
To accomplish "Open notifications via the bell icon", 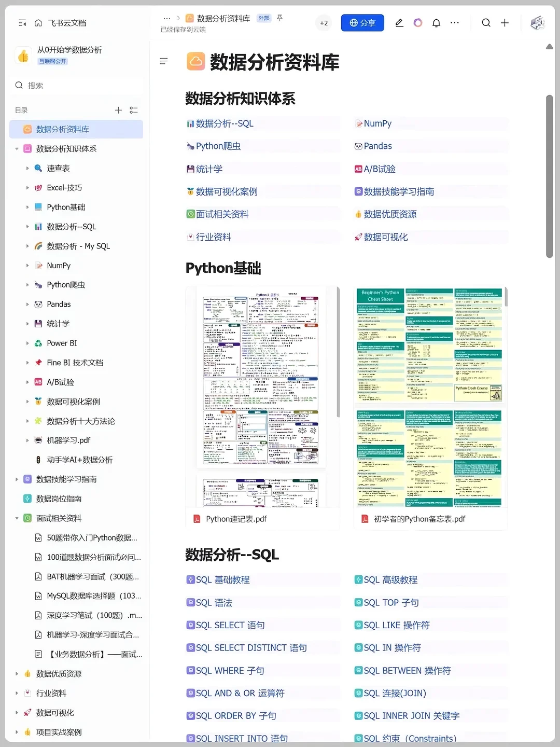I will (436, 23).
